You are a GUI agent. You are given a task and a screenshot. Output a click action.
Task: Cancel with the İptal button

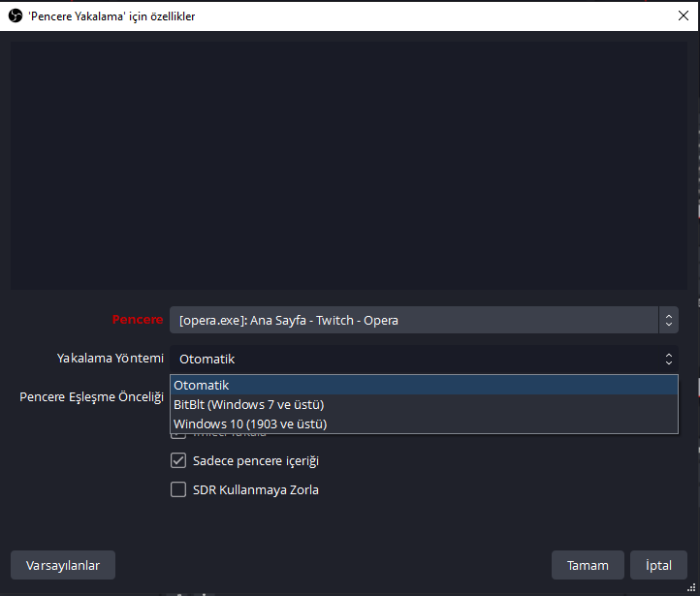click(658, 565)
